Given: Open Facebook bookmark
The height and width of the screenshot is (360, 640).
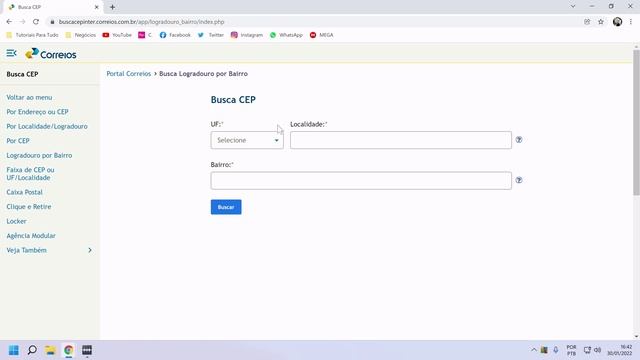Looking at the screenshot, I should tap(175, 35).
